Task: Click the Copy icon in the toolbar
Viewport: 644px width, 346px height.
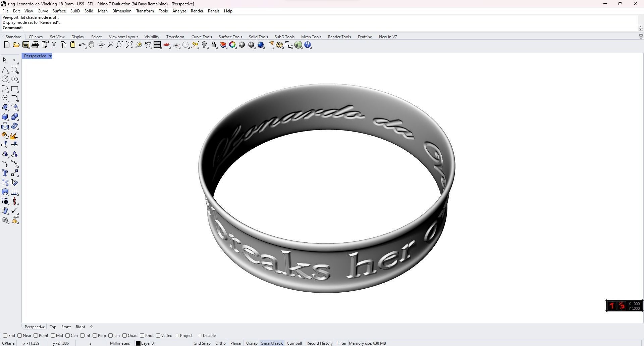Action: coord(63,45)
